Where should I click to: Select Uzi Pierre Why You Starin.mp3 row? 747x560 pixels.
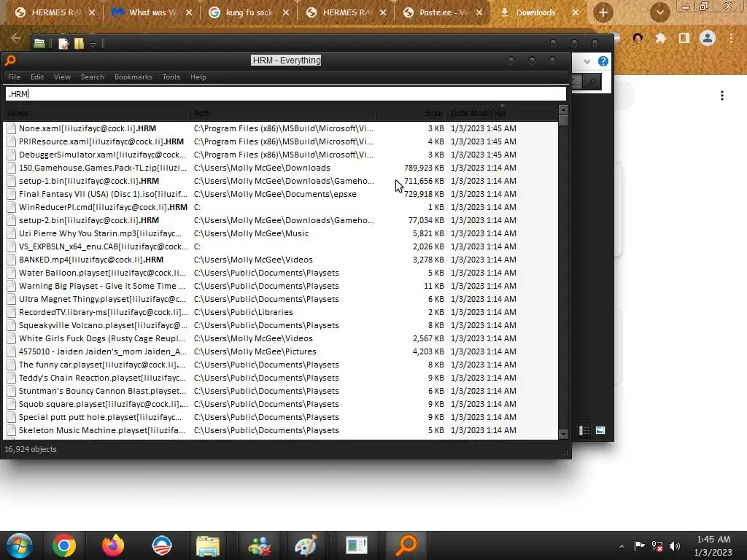click(x=281, y=233)
